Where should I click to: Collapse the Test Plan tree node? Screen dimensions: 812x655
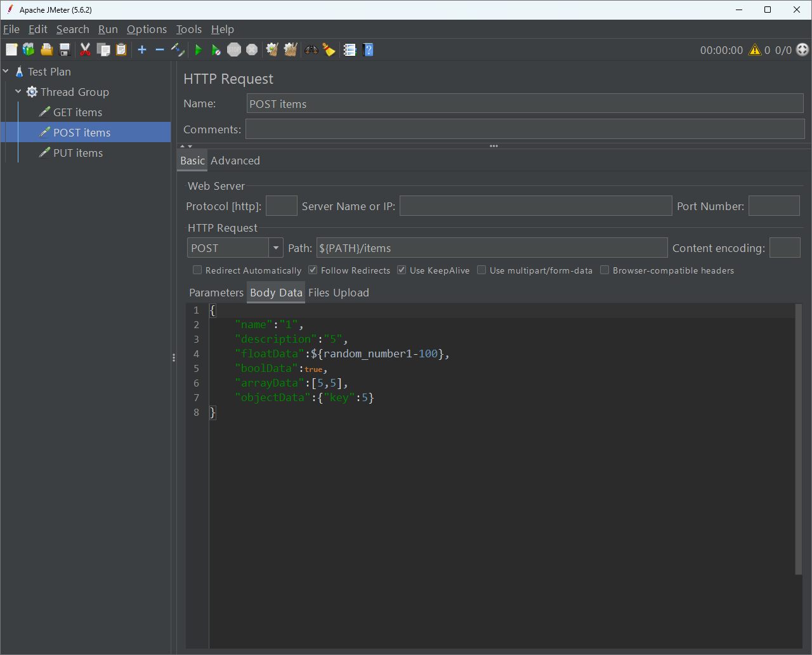6,72
